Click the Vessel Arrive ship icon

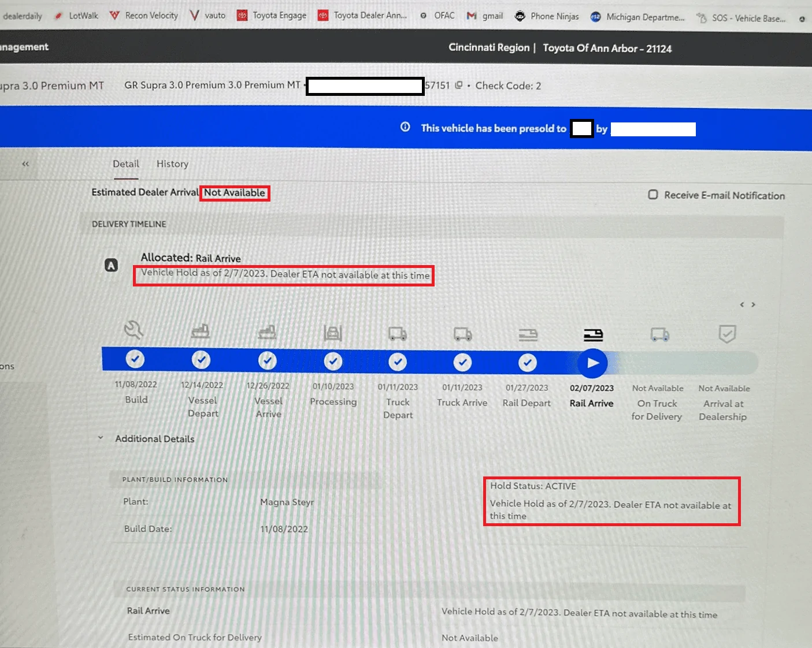pos(267,332)
